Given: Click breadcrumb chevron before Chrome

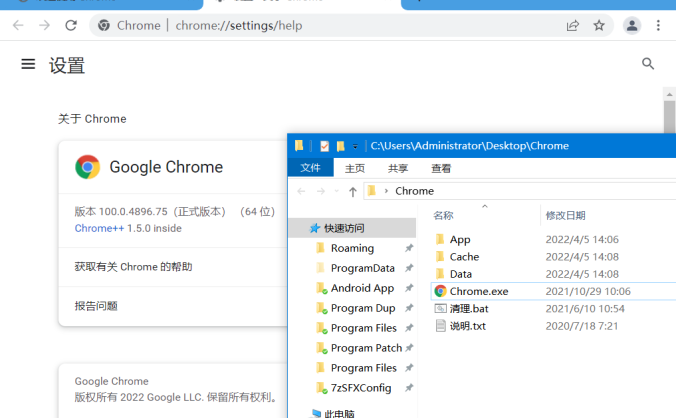Looking at the screenshot, I should (386, 191).
